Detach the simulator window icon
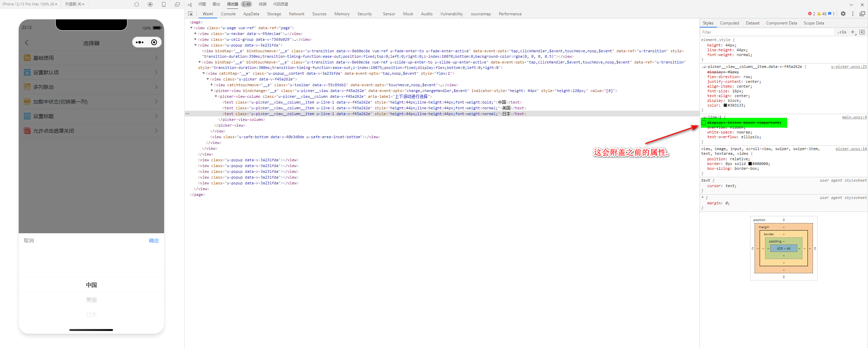The height and width of the screenshot is (348, 868). (x=177, y=4)
